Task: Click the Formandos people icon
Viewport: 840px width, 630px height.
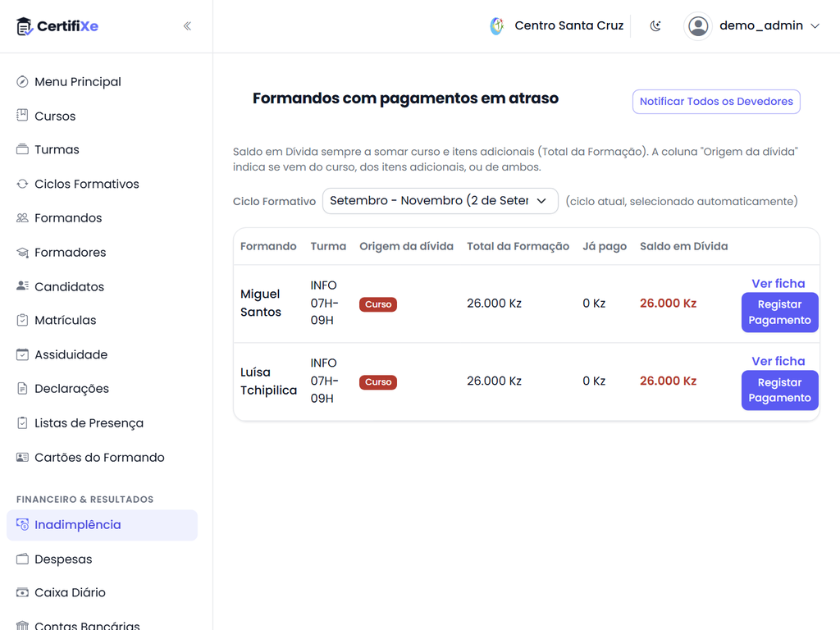Action: 22,218
